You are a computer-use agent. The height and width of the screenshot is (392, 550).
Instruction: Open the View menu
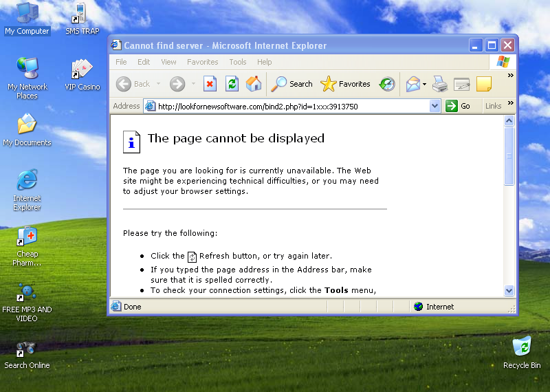[x=168, y=62]
